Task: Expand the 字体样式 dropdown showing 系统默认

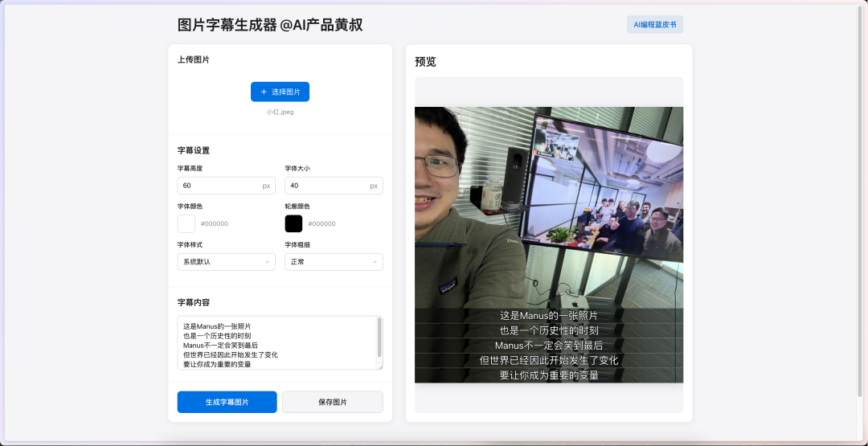Action: (x=226, y=262)
